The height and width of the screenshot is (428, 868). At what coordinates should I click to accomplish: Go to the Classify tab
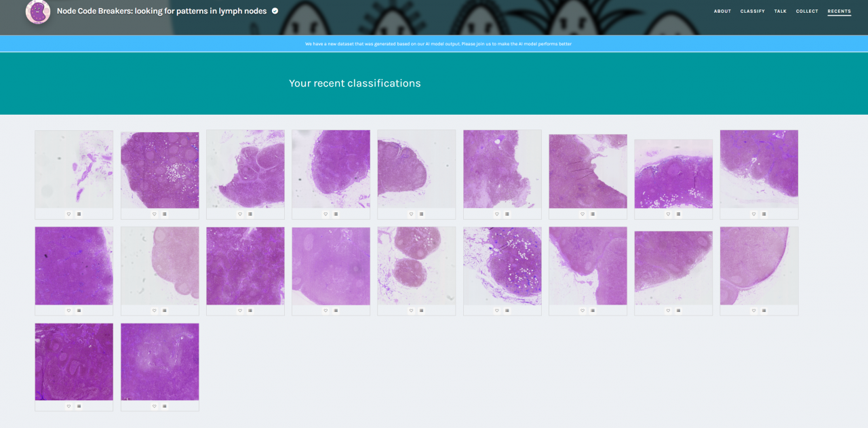click(753, 12)
